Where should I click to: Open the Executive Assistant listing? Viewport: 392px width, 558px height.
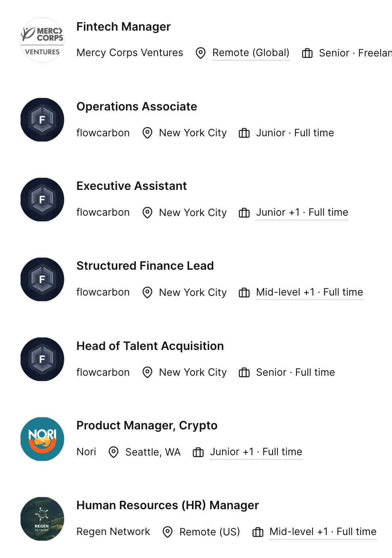(x=131, y=186)
